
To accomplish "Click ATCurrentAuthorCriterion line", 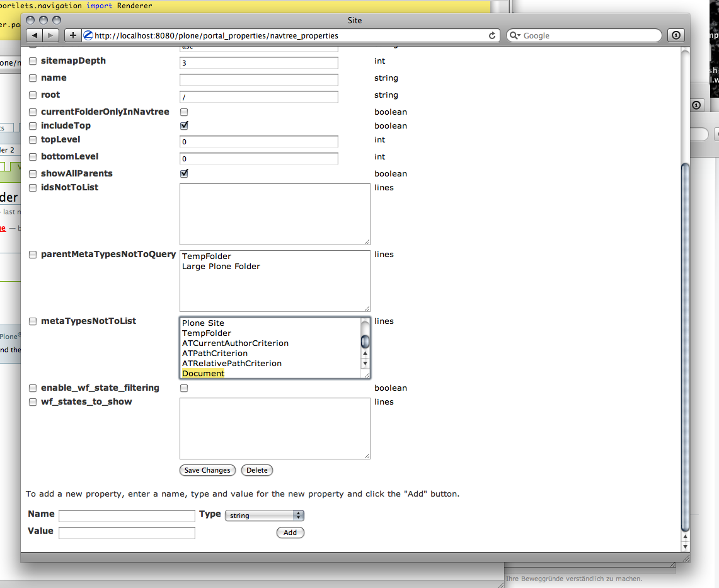I will click(235, 343).
